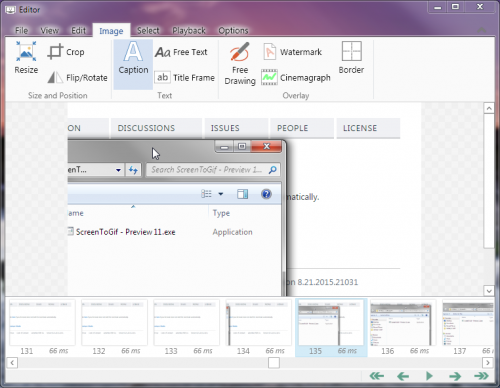
Task: Open the Cinemagraph tool
Action: click(x=296, y=77)
